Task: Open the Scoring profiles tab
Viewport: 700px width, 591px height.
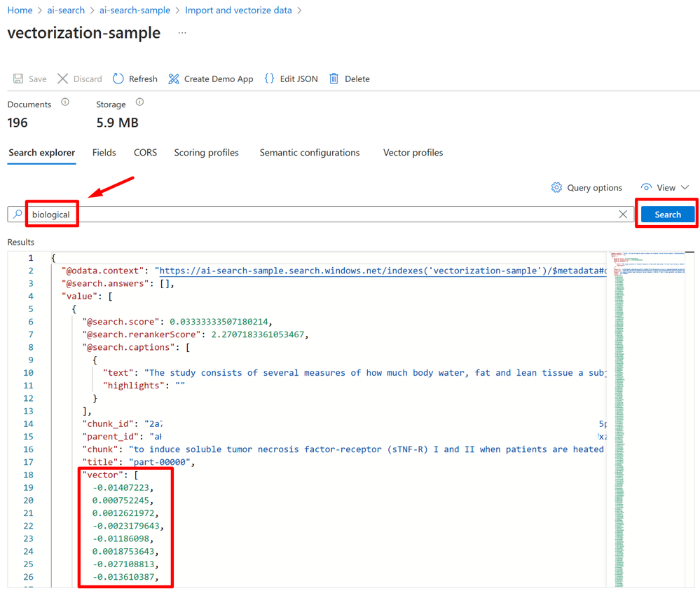Action: 206,153
